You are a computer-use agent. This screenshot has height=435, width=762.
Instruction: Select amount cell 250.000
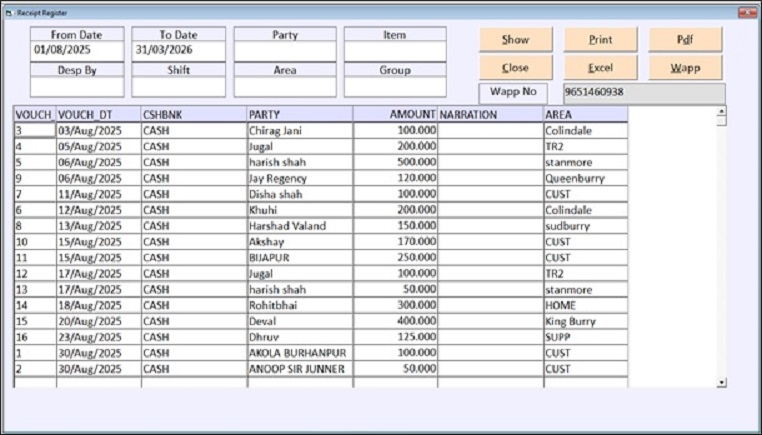tap(395, 258)
